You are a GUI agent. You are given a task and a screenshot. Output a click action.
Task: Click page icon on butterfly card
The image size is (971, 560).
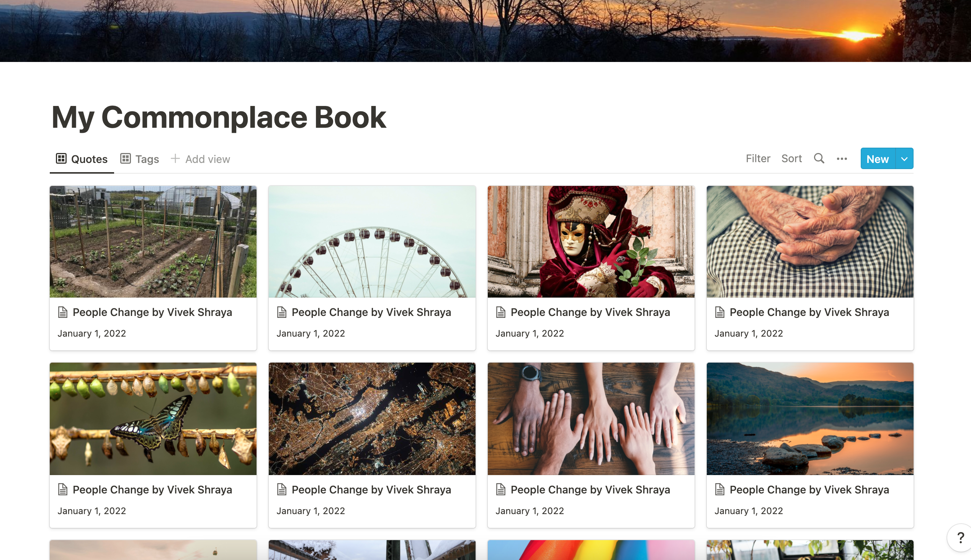(x=63, y=490)
